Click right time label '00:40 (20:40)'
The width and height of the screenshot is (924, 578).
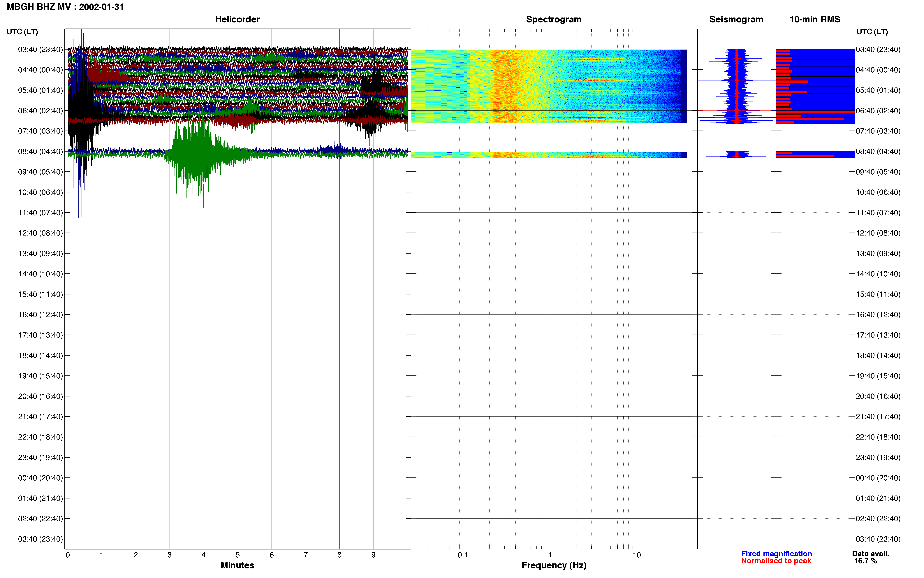[878, 478]
